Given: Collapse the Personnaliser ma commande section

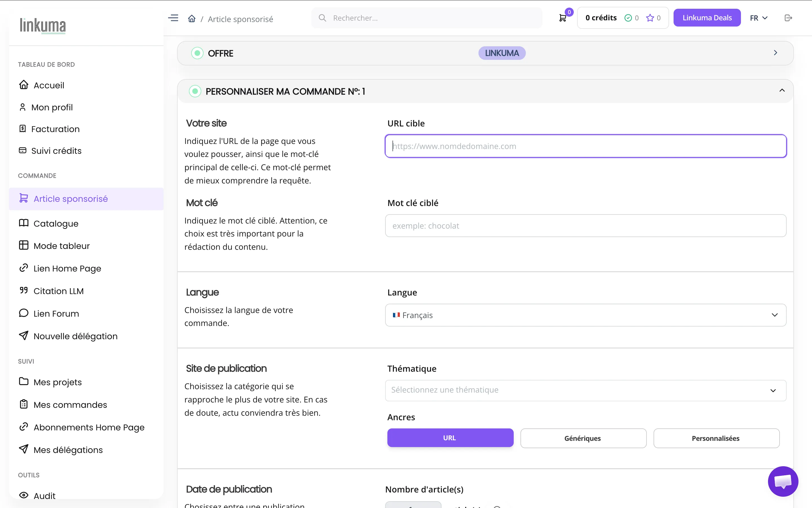Looking at the screenshot, I should pos(782,90).
